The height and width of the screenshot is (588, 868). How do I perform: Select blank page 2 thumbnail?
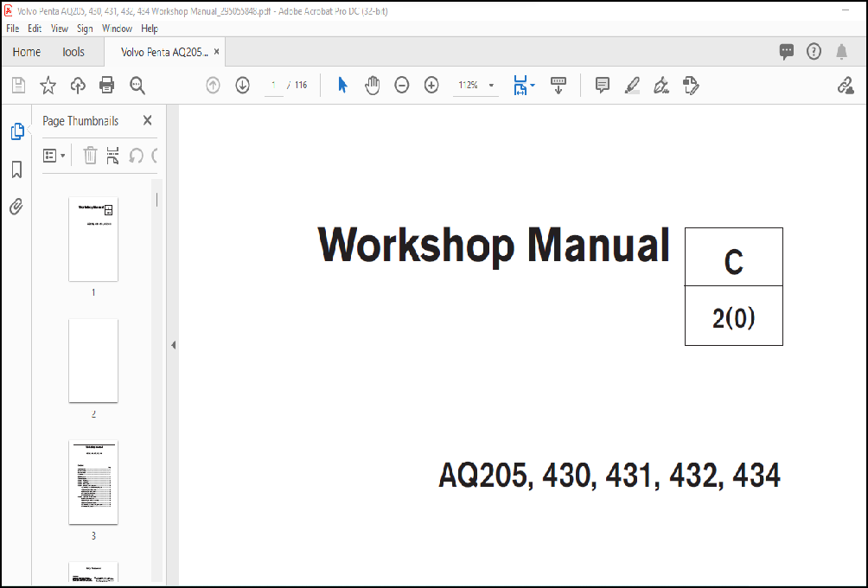coord(93,361)
